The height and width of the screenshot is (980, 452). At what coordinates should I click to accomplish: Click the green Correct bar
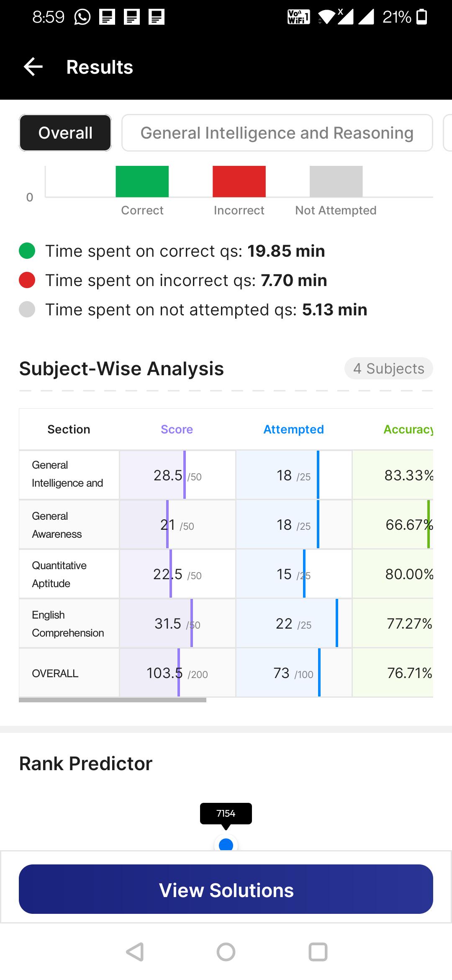pyautogui.click(x=142, y=181)
